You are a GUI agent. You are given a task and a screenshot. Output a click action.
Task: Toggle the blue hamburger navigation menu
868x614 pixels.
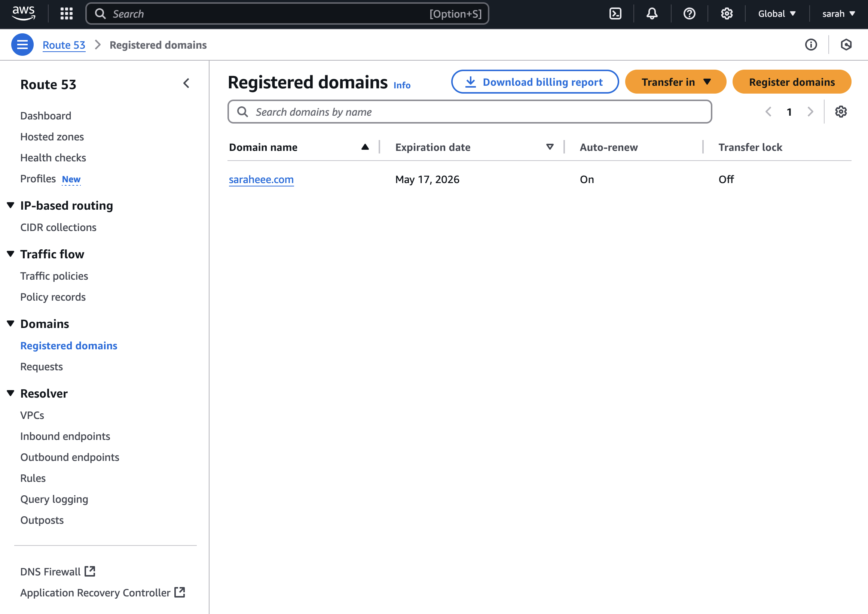tap(22, 45)
